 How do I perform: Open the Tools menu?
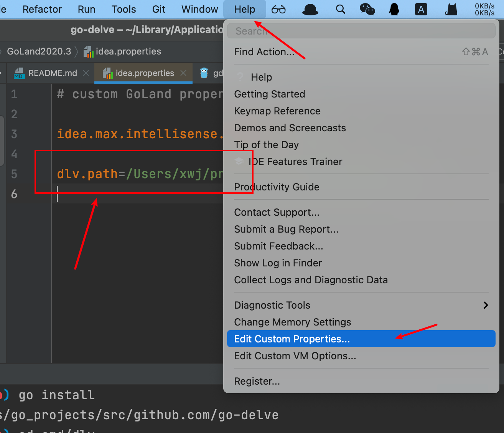(x=124, y=9)
